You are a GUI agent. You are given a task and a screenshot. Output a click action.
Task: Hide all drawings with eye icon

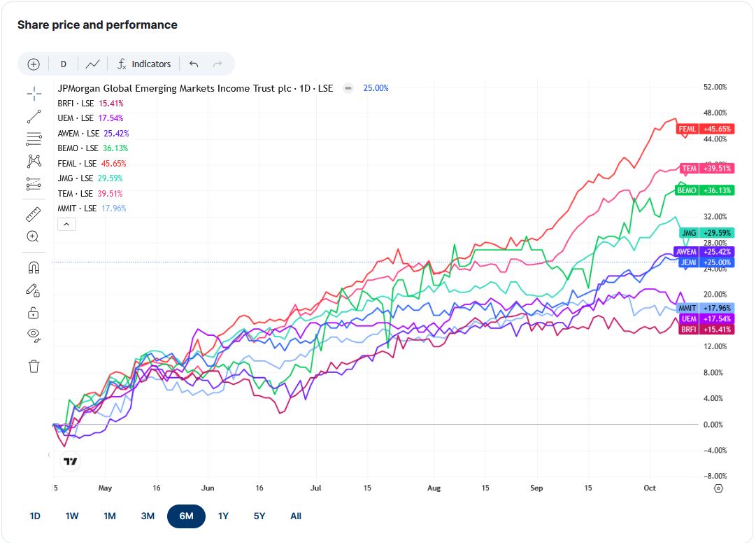coord(34,334)
